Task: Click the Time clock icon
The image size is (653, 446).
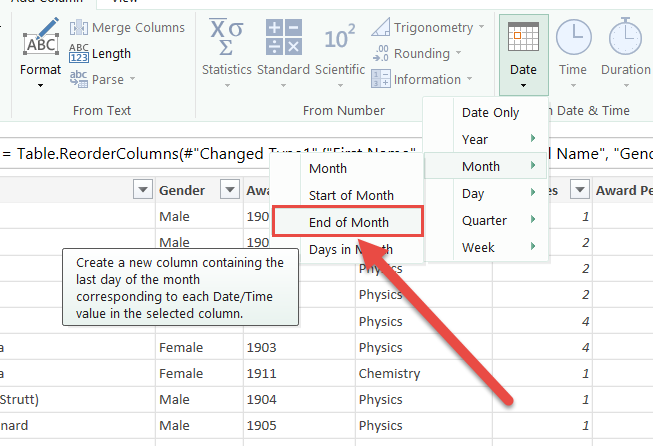Action: click(572, 38)
